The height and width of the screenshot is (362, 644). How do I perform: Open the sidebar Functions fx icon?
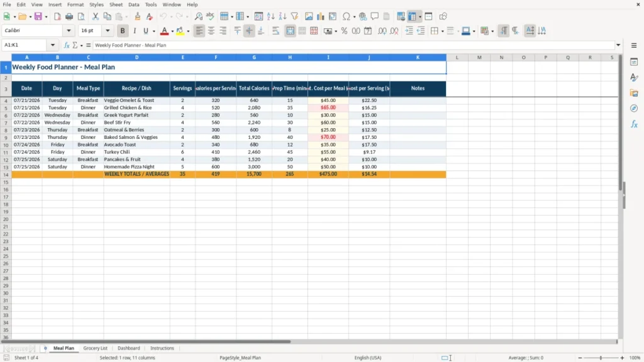click(x=634, y=124)
